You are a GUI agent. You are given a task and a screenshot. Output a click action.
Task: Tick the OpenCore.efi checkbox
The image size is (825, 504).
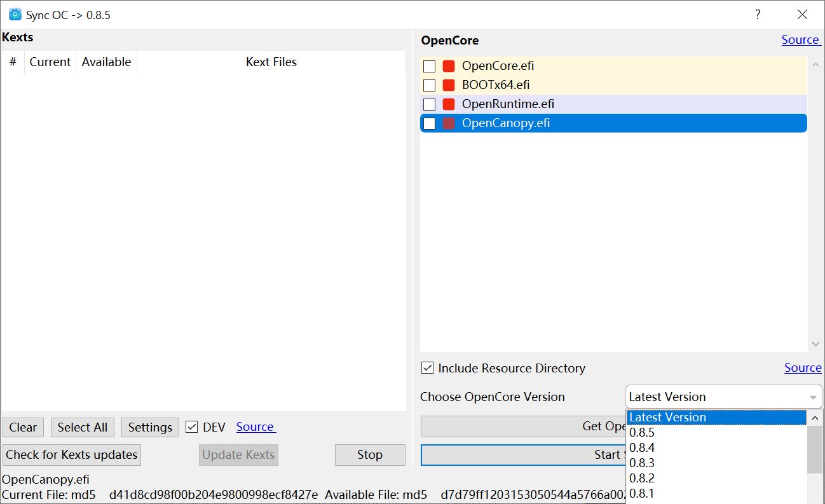tap(430, 66)
